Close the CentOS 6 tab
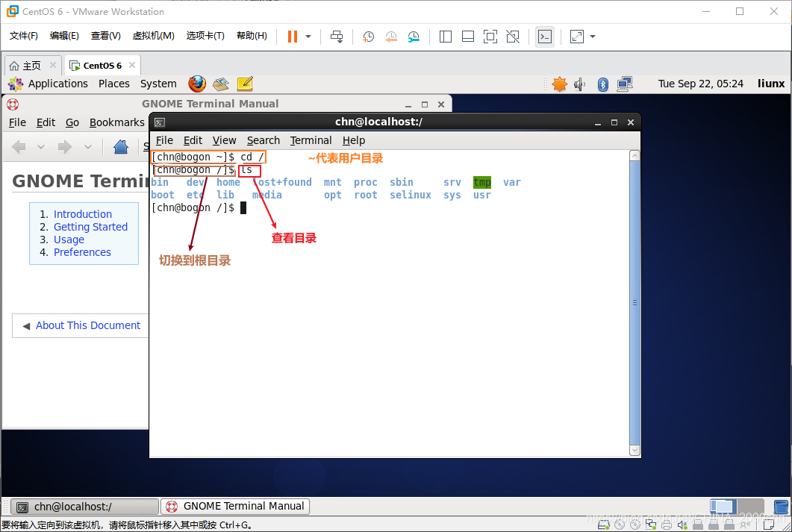 point(132,65)
